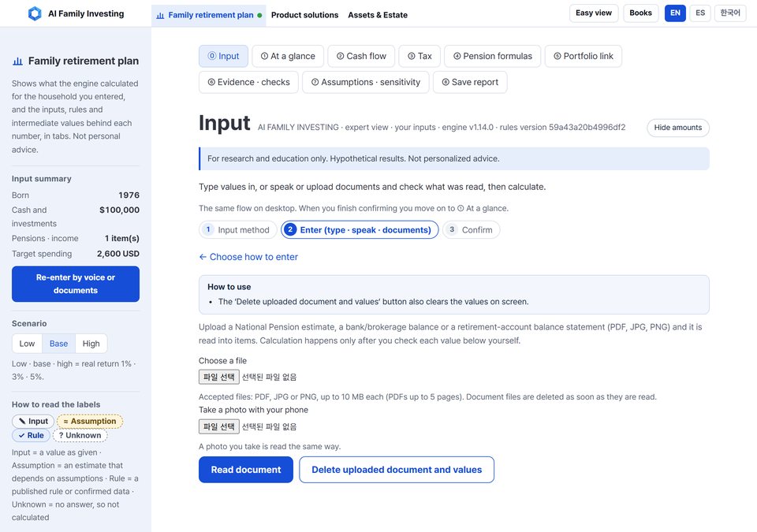Open Books
The width and height of the screenshot is (757, 532).
pyautogui.click(x=640, y=13)
